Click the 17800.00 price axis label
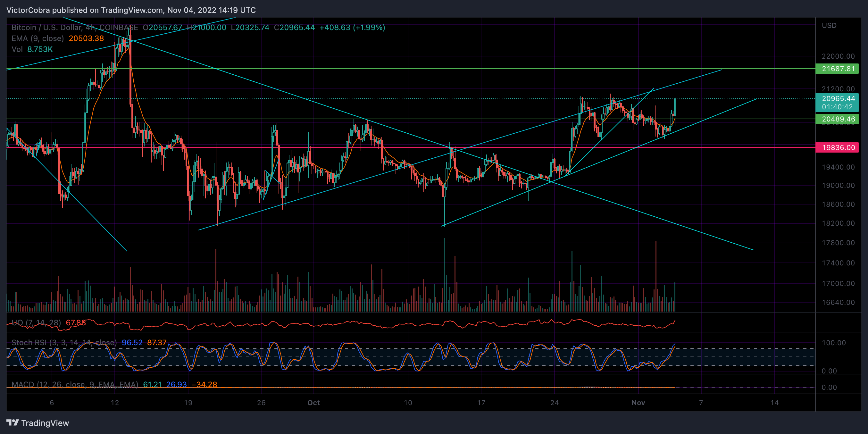 coord(838,243)
